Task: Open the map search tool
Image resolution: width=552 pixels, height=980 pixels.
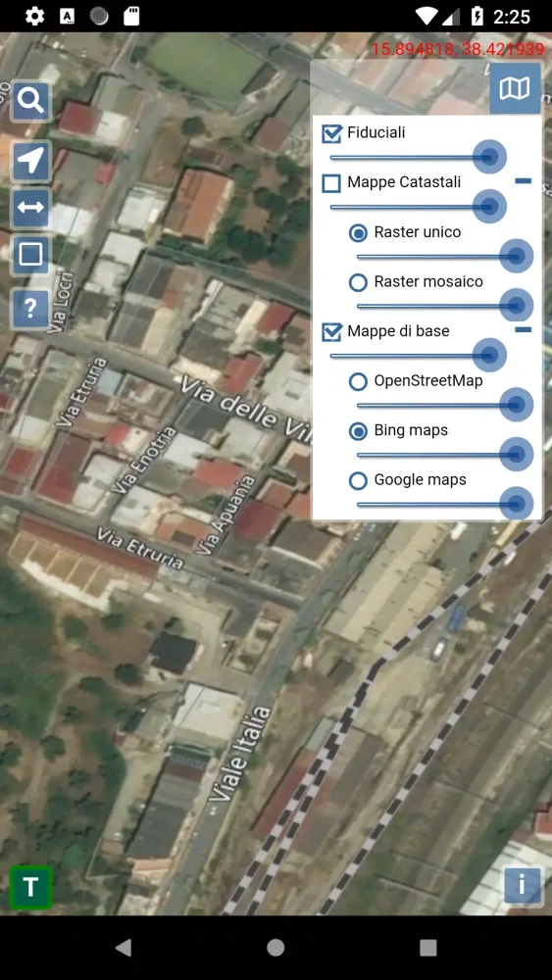Action: coord(30,101)
